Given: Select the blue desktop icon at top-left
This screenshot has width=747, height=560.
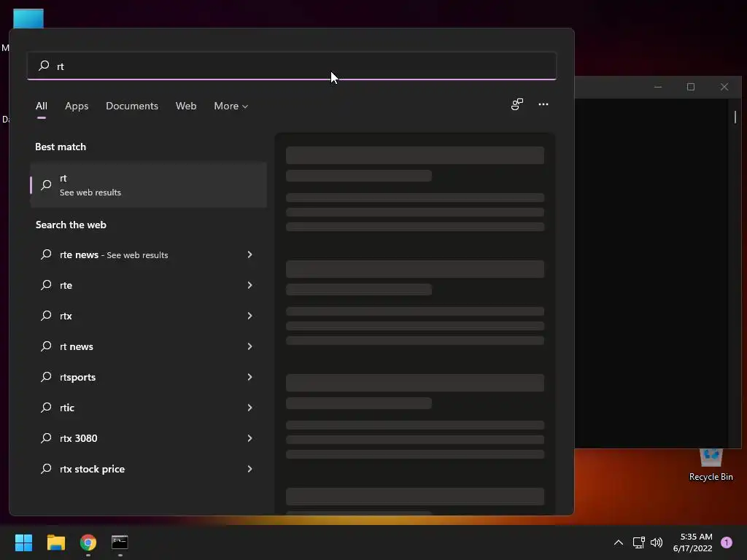Looking at the screenshot, I should [28, 18].
